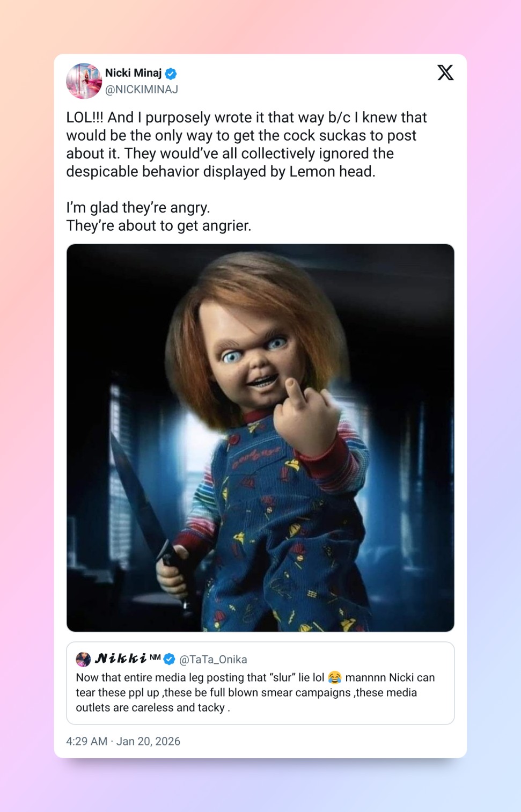This screenshot has height=812, width=521.
Task: Click the X logo
Action: pyautogui.click(x=445, y=72)
